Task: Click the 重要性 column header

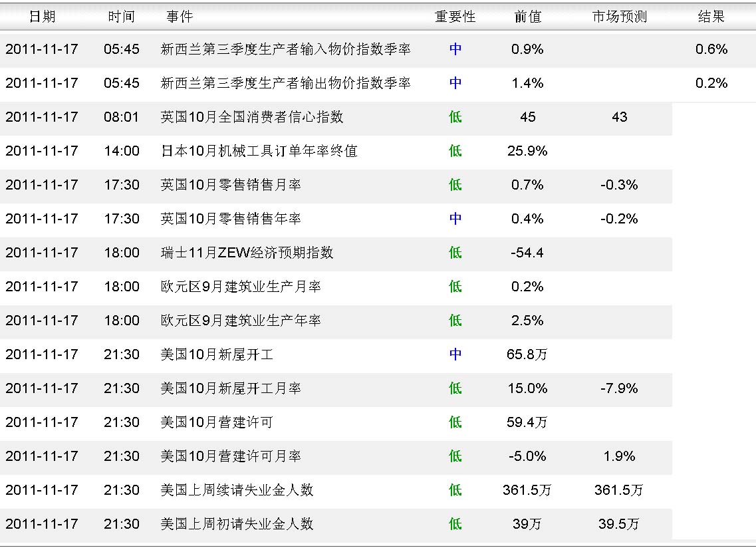Action: tap(455, 17)
